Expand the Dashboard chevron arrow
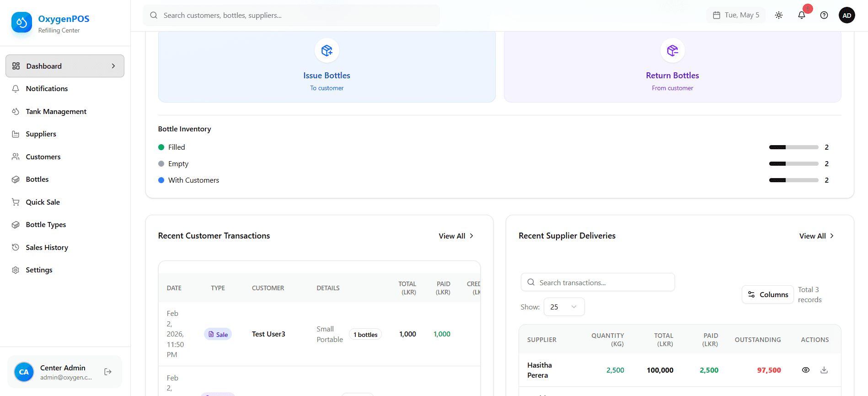This screenshot has width=868, height=396. [x=113, y=66]
